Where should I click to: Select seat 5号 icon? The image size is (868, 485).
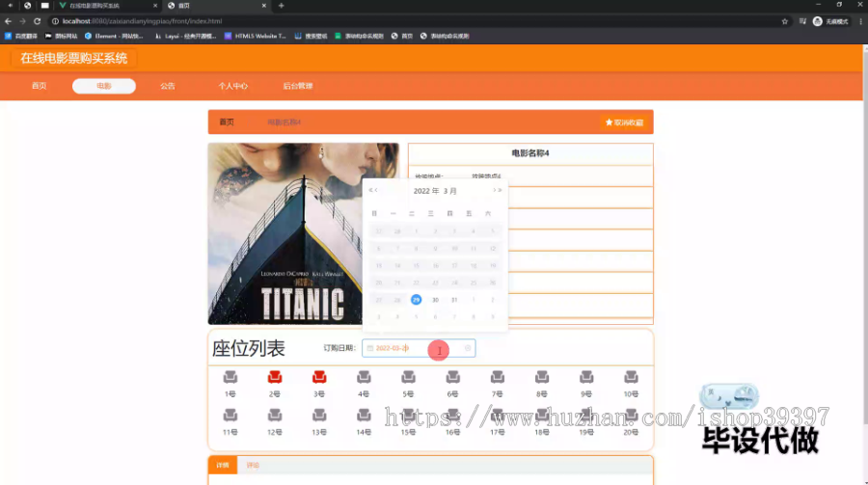coord(409,377)
